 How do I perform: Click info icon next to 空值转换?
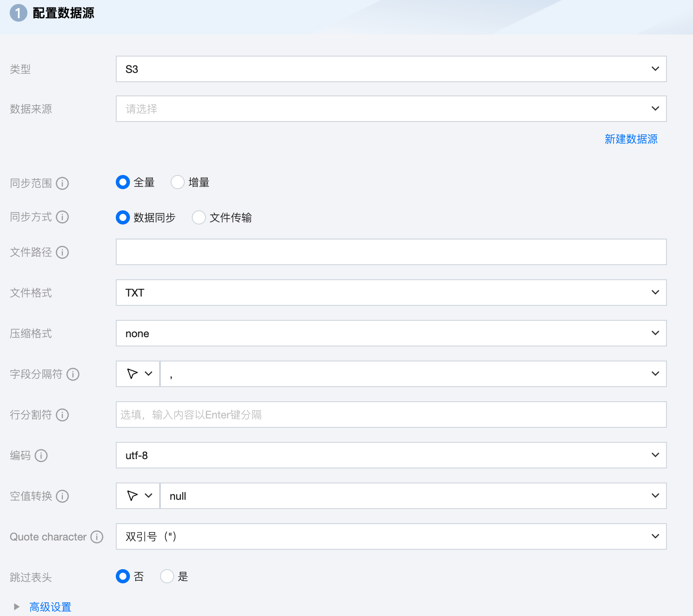tap(62, 496)
